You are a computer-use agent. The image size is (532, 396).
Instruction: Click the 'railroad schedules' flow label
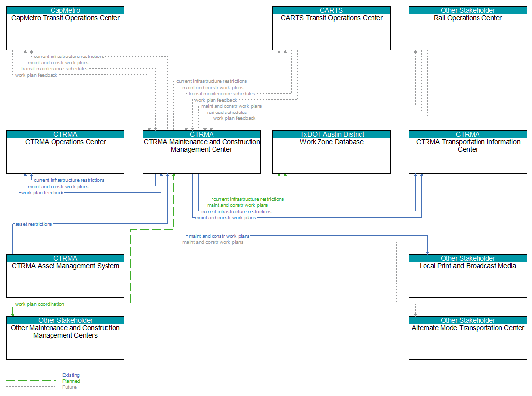pos(227,113)
